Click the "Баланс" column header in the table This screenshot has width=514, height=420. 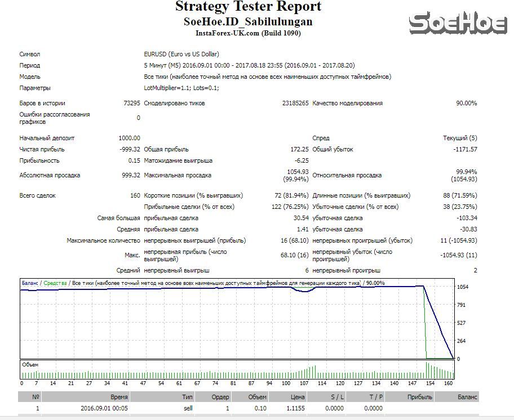tap(467, 397)
